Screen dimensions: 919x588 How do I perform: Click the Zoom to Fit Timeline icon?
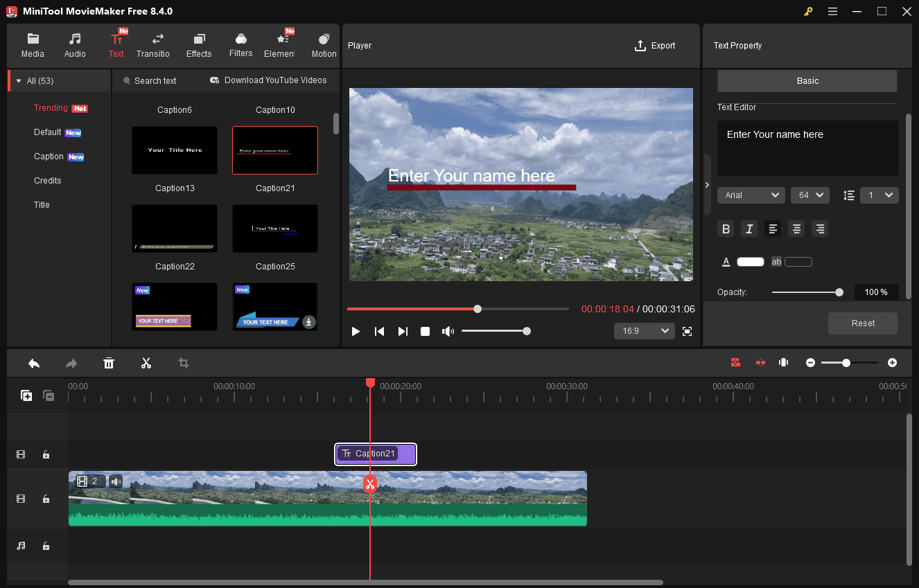783,362
